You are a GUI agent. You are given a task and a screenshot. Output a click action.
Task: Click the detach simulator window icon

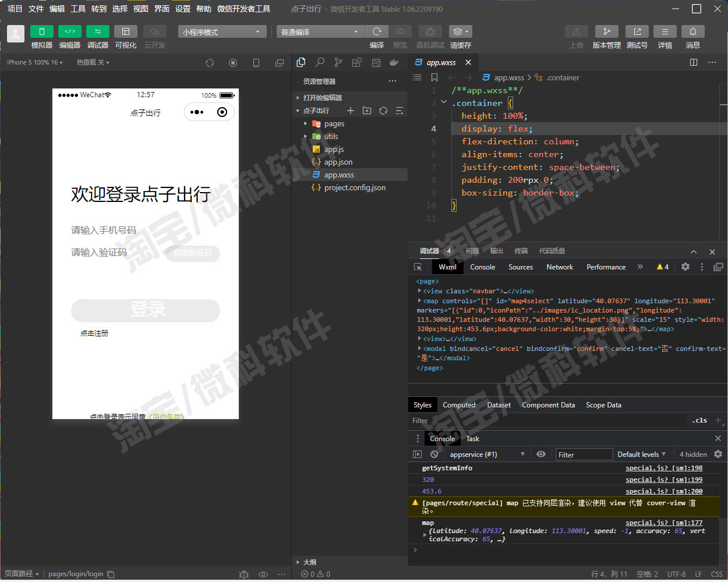pos(280,63)
